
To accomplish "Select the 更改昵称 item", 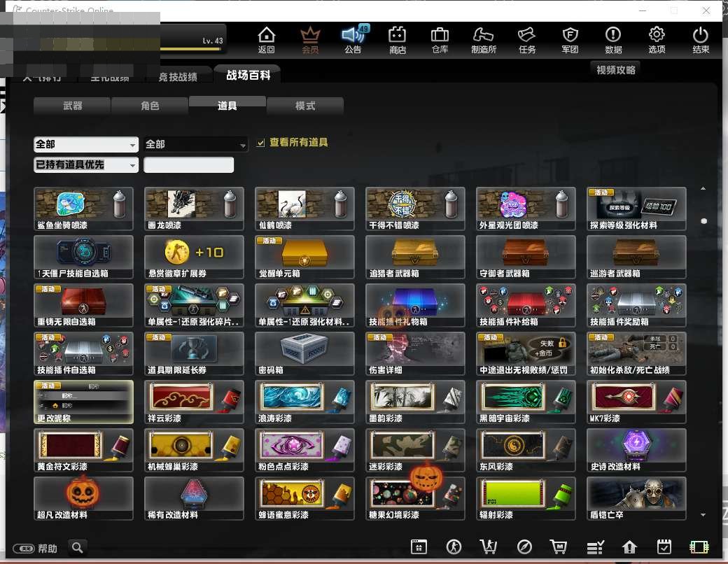I will click(x=83, y=402).
